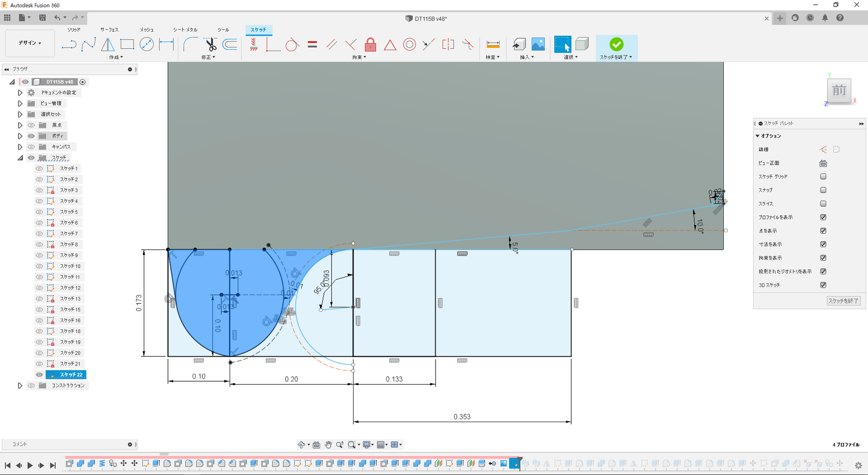The image size is (868, 475).
Task: Switch to the サーフェス tab
Action: click(109, 30)
